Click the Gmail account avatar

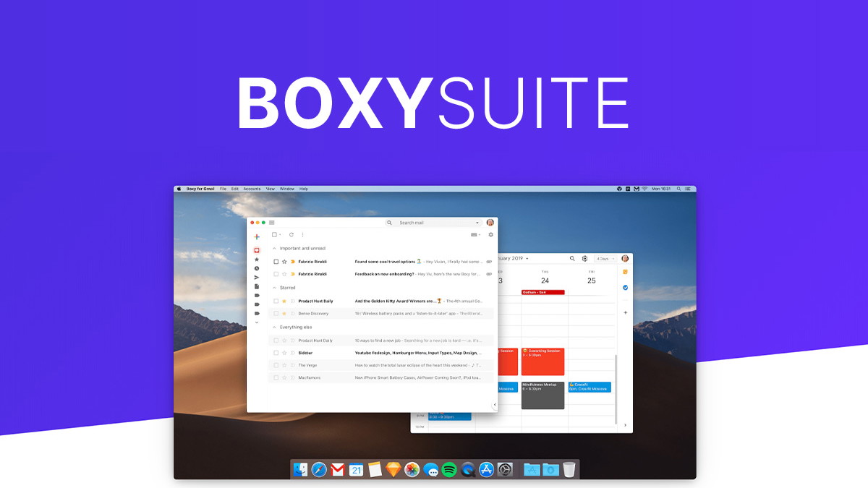click(x=490, y=223)
